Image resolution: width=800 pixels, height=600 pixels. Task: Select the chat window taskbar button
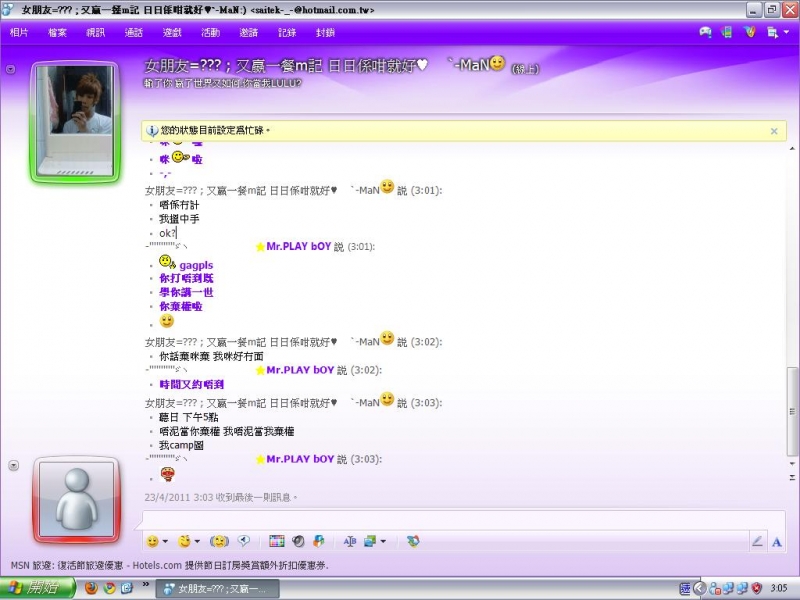217,589
